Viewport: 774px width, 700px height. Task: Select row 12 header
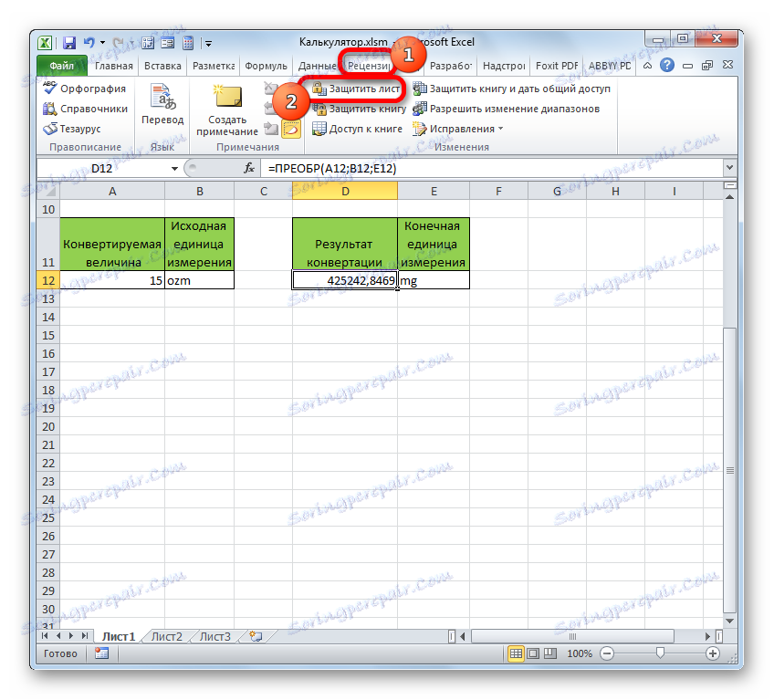click(x=47, y=280)
